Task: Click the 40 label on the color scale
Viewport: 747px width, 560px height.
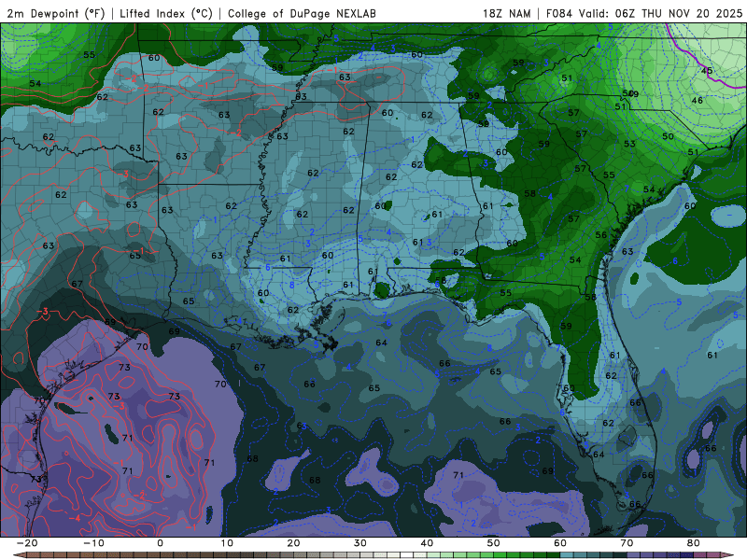Action: 427,543
